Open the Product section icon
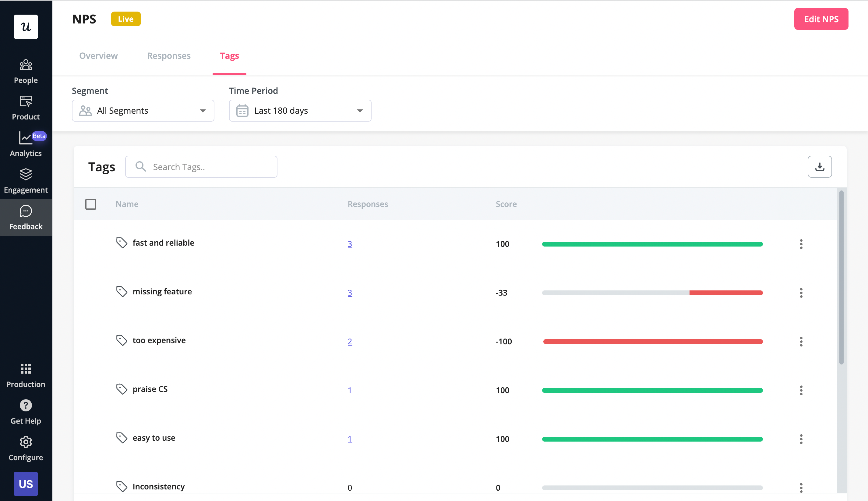868x501 pixels. coord(26,101)
